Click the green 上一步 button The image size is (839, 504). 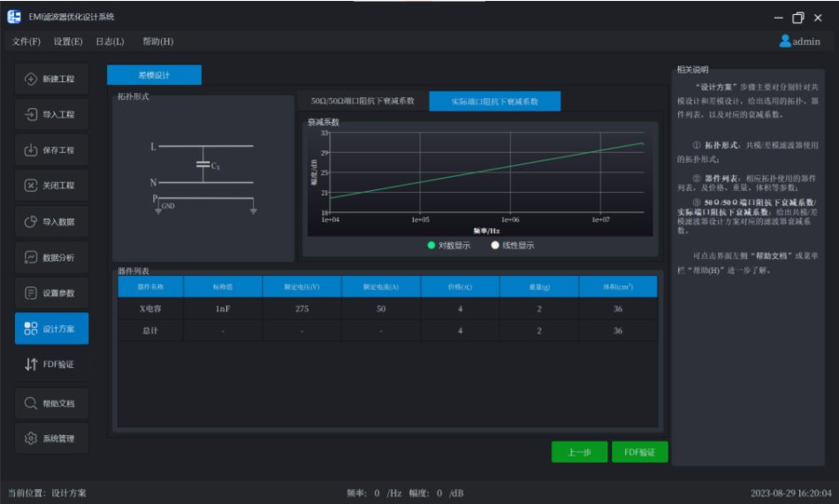coord(579,452)
